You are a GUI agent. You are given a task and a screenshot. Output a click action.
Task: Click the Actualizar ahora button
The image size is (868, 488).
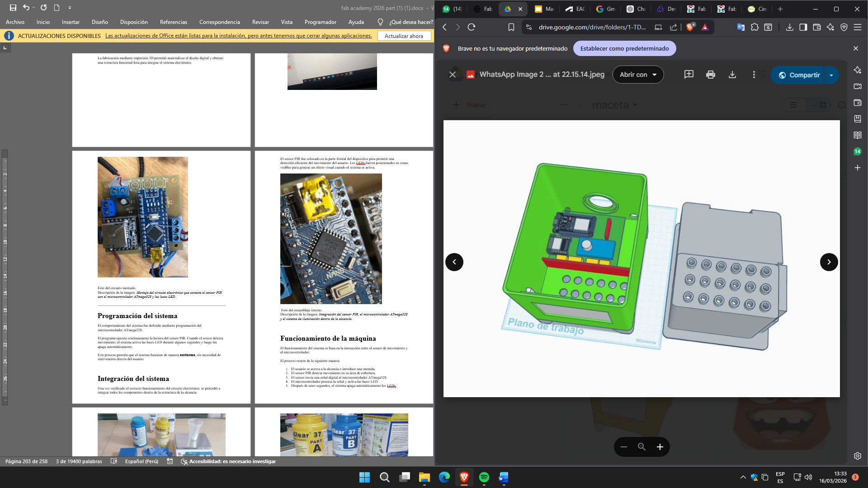404,36
